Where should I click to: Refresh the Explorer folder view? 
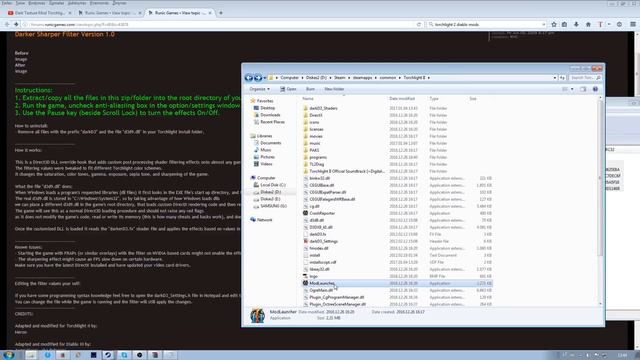click(562, 78)
